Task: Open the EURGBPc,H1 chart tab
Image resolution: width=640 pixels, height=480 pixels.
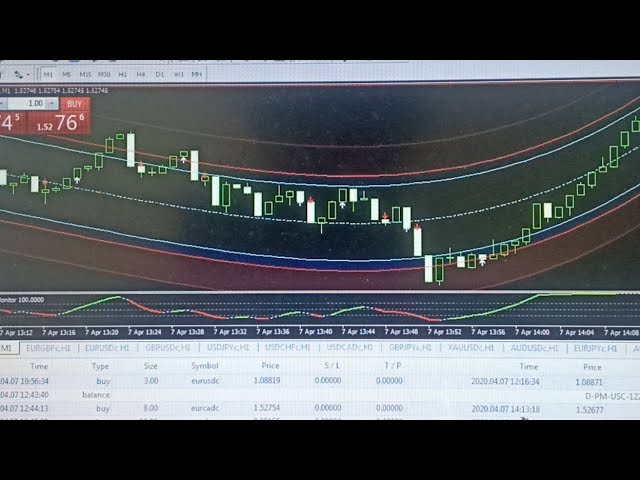Action: [48, 348]
